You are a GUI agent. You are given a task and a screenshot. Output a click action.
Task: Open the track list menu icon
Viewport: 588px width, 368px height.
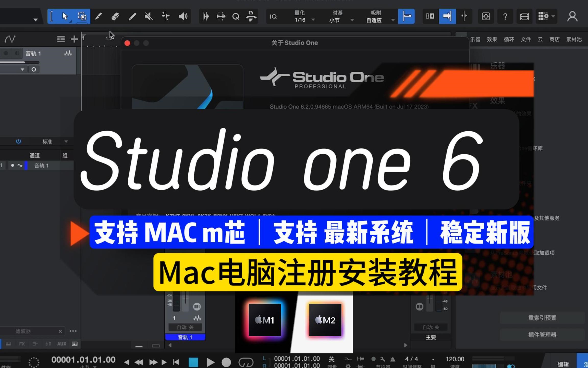point(61,39)
